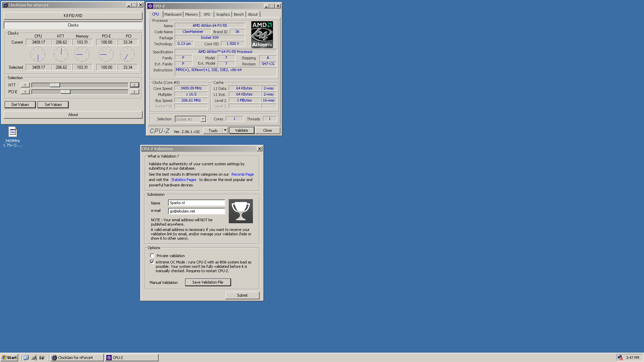Click the CPU clock dial in ClockGen
644x362 pixels.
click(38, 55)
